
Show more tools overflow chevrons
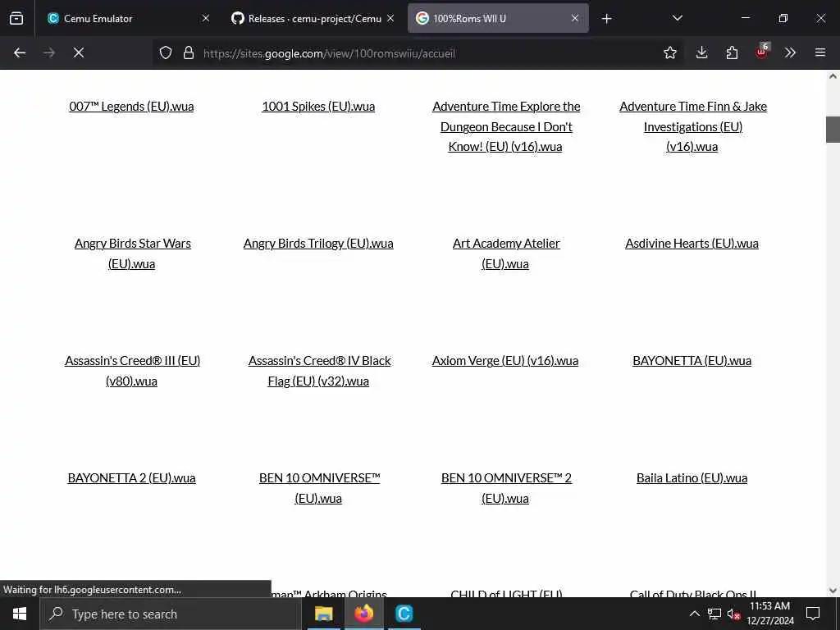click(x=790, y=52)
